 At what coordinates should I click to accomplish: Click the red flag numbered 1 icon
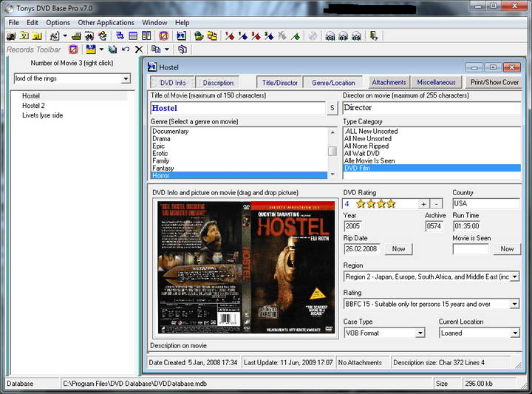point(230,35)
